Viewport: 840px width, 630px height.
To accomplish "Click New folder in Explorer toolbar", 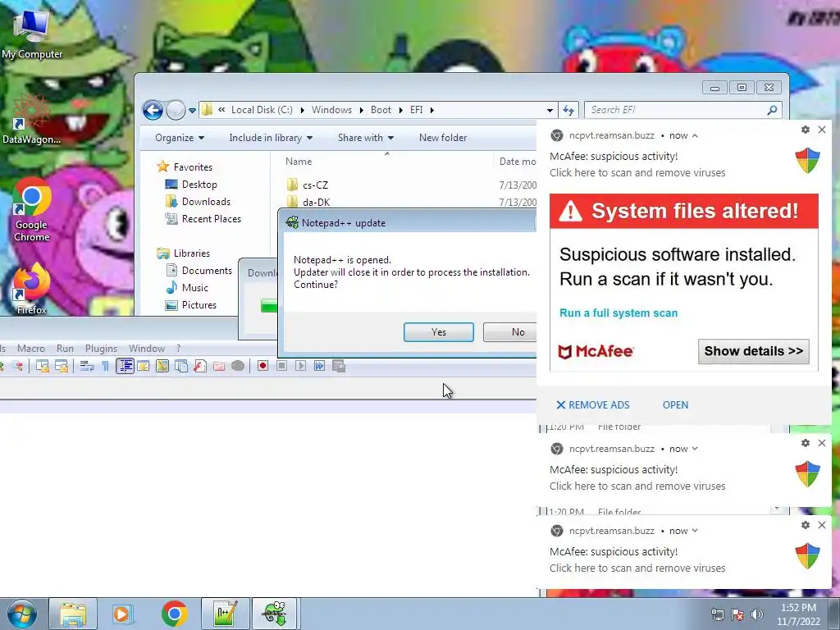I will pyautogui.click(x=443, y=138).
